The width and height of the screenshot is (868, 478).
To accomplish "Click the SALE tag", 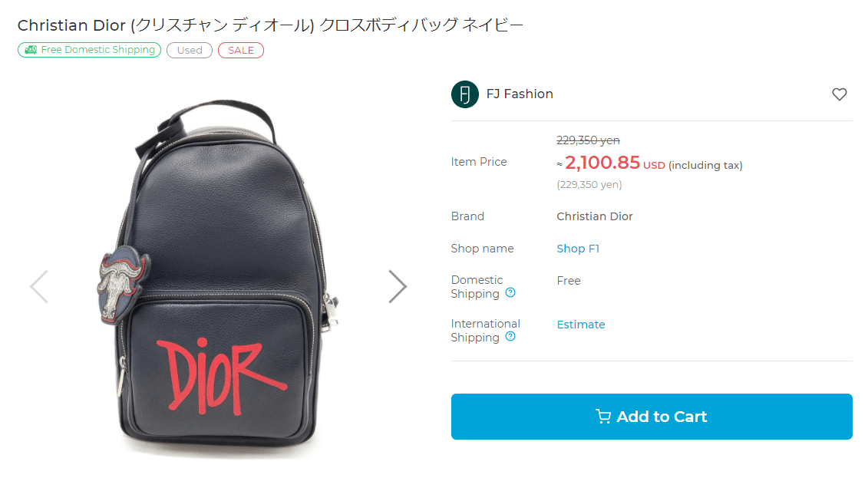I will [241, 51].
